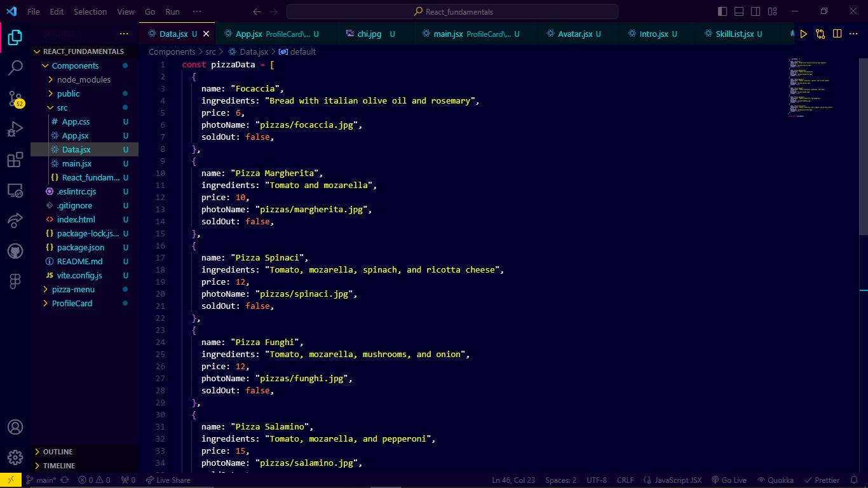Click the Quokka status bar item
The height and width of the screenshot is (488, 868).
pyautogui.click(x=774, y=480)
